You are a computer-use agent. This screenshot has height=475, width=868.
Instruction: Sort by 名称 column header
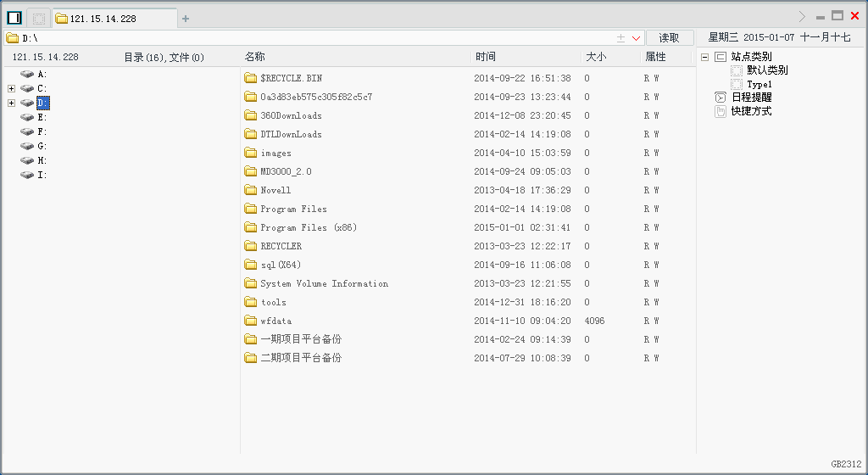[254, 57]
